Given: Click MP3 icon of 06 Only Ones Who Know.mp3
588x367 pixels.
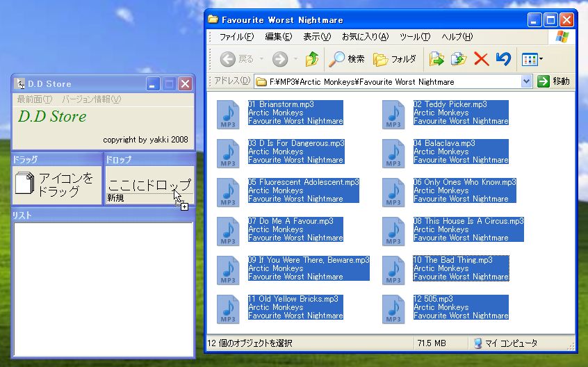Looking at the screenshot, I should [393, 193].
